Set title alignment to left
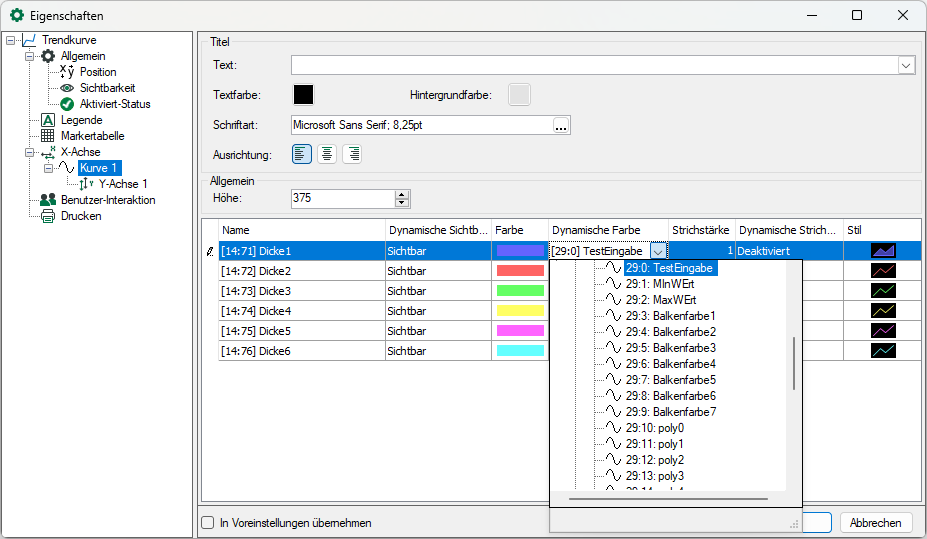The image size is (927, 539). [302, 154]
